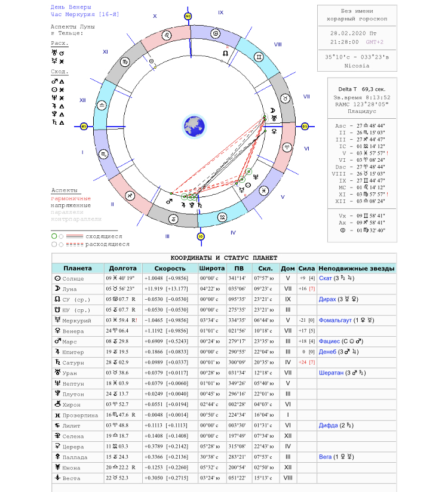The height and width of the screenshot is (492, 448).
Task: Toggle 'параллели' aspects visibility
Action: tap(67, 213)
